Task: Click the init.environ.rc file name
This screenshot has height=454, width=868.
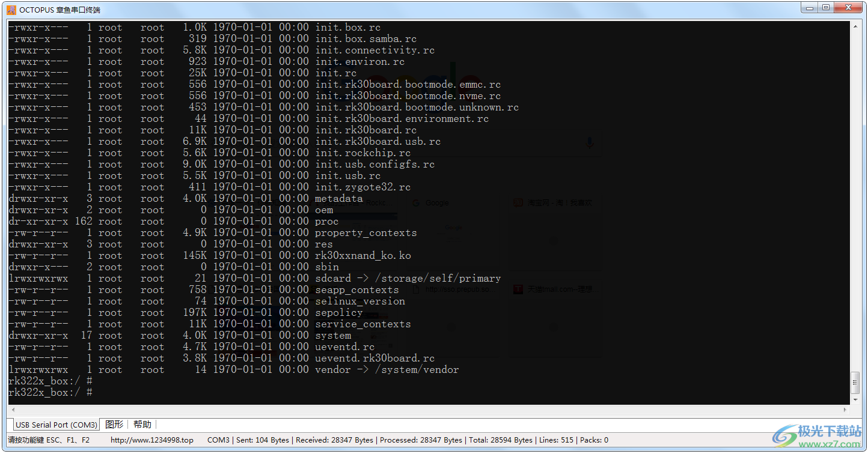Action: (360, 61)
